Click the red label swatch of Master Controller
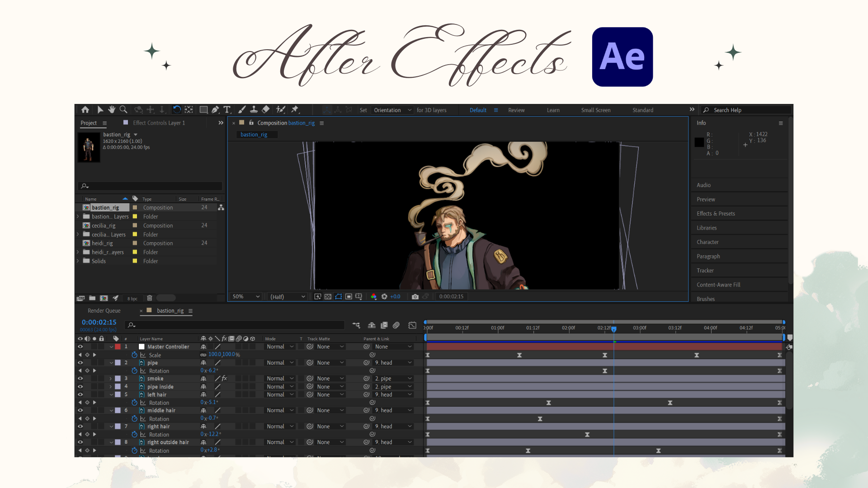The height and width of the screenshot is (488, 868). (118, 347)
